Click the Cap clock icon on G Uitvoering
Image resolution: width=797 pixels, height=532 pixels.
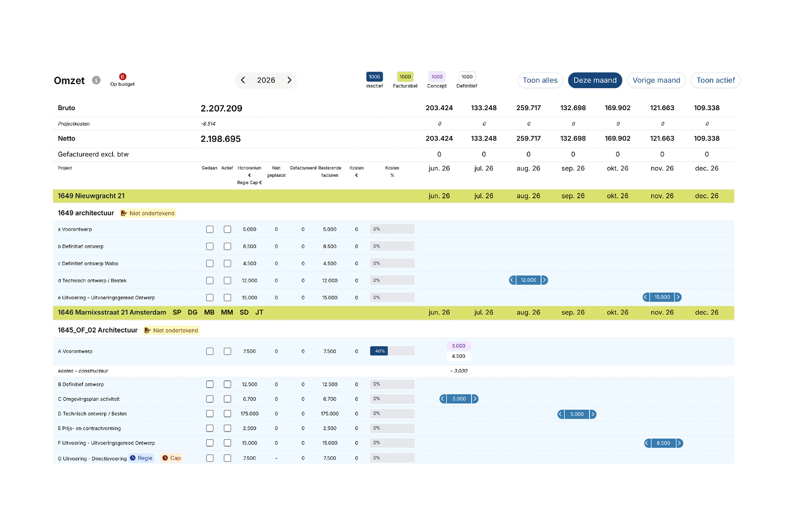pos(165,458)
